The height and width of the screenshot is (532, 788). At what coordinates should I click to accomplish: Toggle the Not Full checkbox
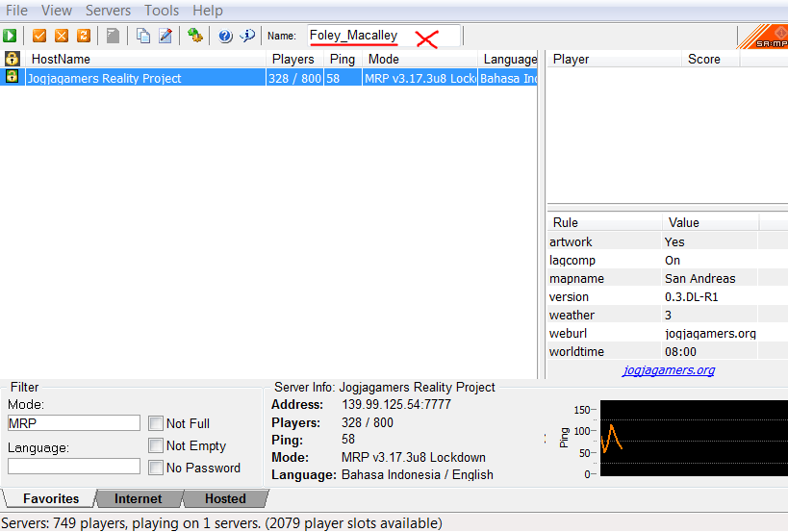[x=156, y=423]
